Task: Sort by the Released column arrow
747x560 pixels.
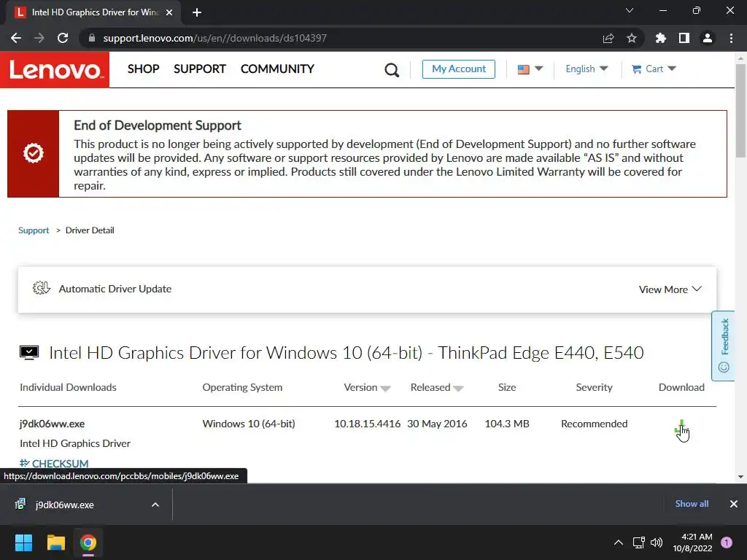Action: [458, 389]
